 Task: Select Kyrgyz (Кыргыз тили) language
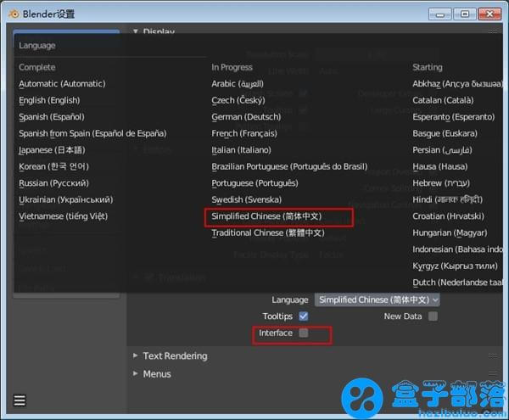[455, 266]
